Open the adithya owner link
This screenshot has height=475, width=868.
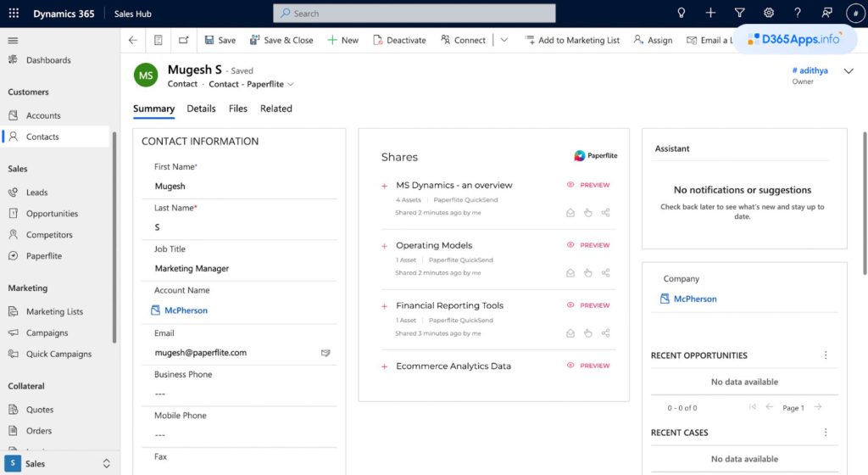point(810,70)
